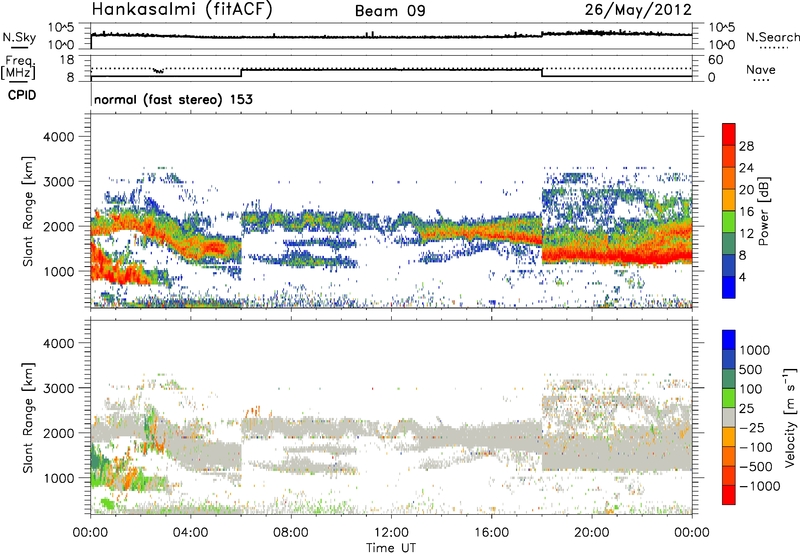The height and width of the screenshot is (554, 800).
Task: Click the red swatch below Velocity -1000
Action: pos(729,495)
